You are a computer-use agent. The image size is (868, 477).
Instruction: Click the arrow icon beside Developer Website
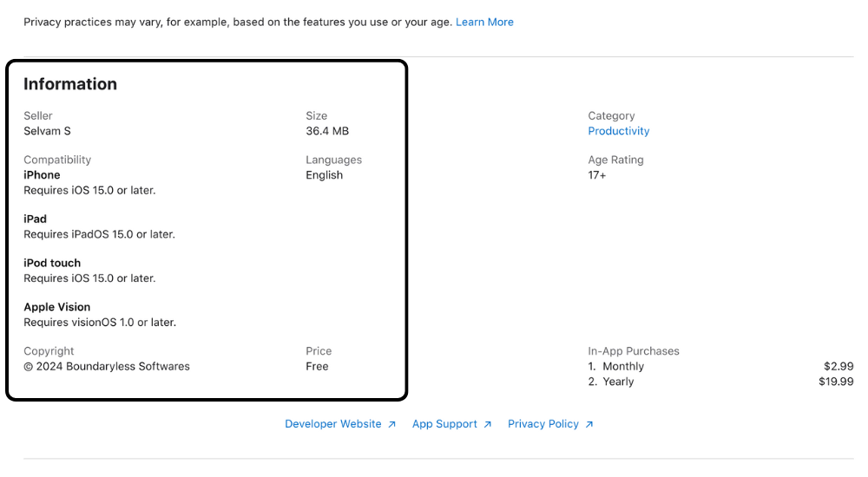(x=392, y=424)
